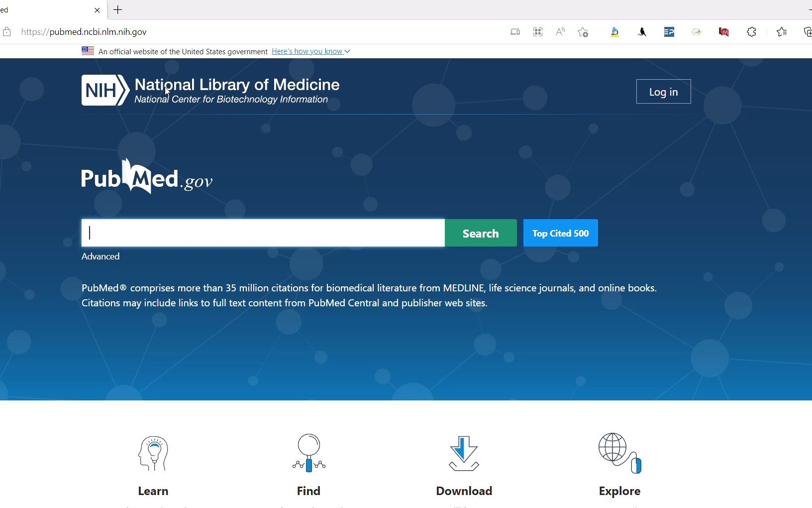Image resolution: width=812 pixels, height=508 pixels.
Task: Click National Library of Medicine title
Action: pos(237,85)
